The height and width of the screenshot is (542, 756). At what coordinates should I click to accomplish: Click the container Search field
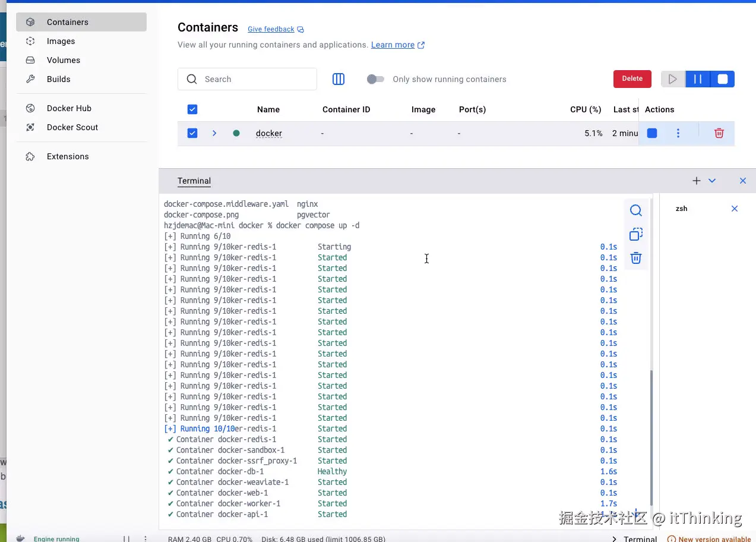tap(247, 79)
